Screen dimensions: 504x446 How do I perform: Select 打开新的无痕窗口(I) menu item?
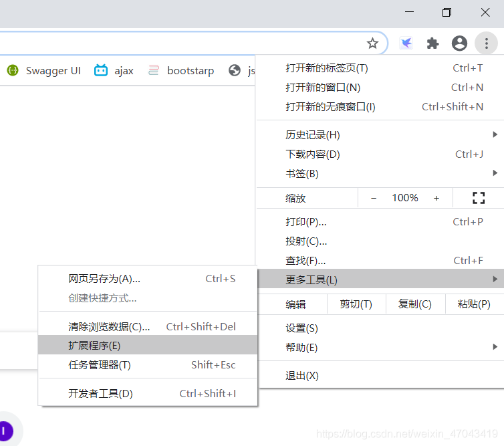380,107
